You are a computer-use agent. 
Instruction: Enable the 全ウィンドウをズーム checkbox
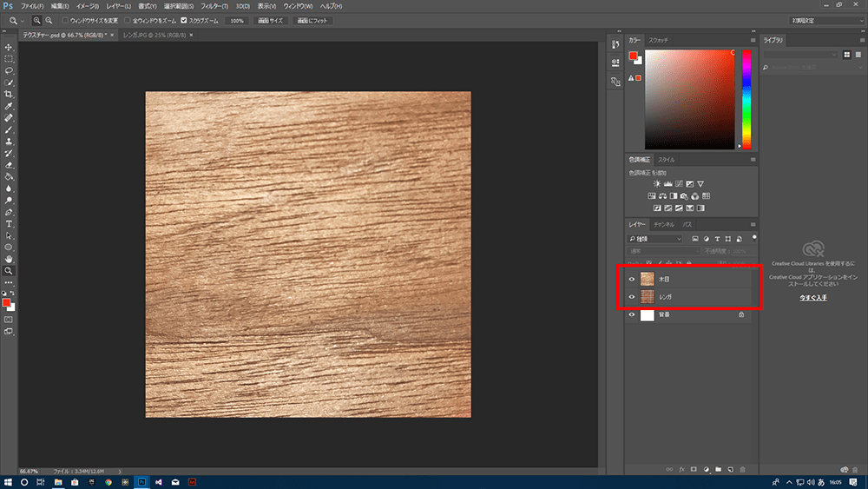(127, 20)
